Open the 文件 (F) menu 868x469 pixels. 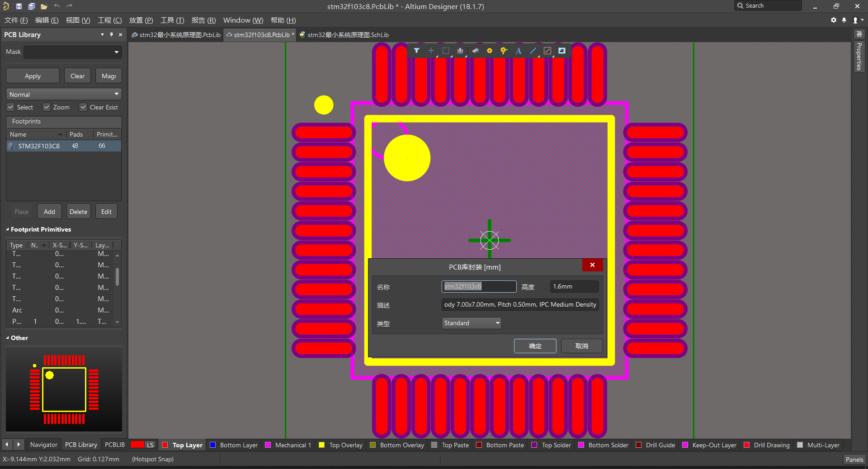tap(16, 20)
